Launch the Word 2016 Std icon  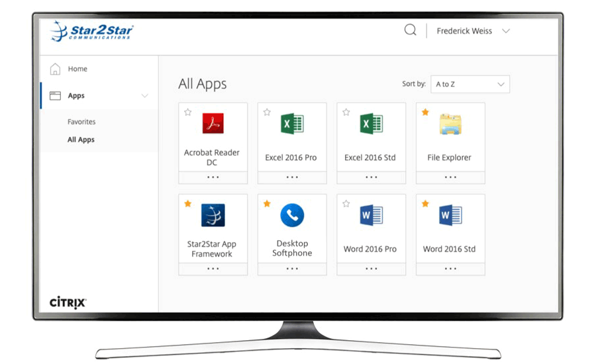pyautogui.click(x=450, y=215)
